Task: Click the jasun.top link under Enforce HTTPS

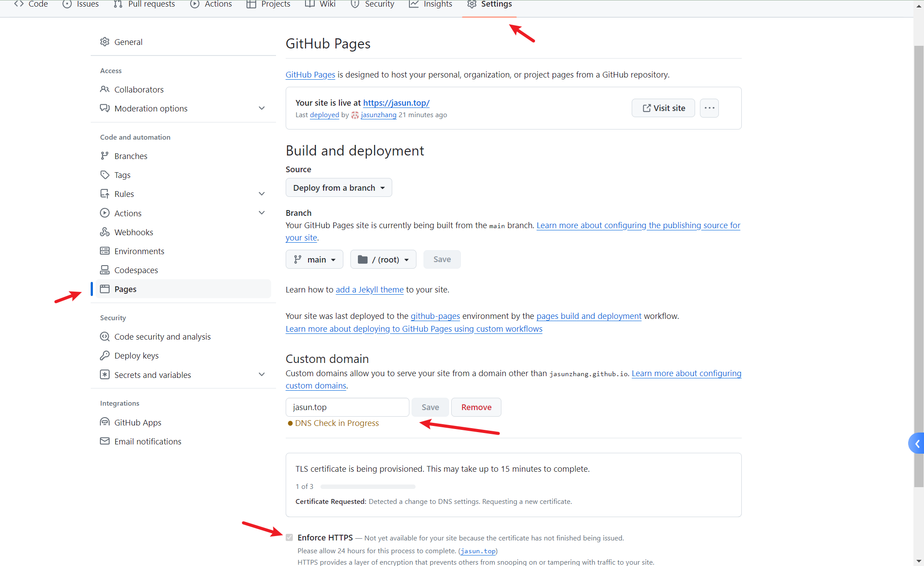Action: pos(478,551)
